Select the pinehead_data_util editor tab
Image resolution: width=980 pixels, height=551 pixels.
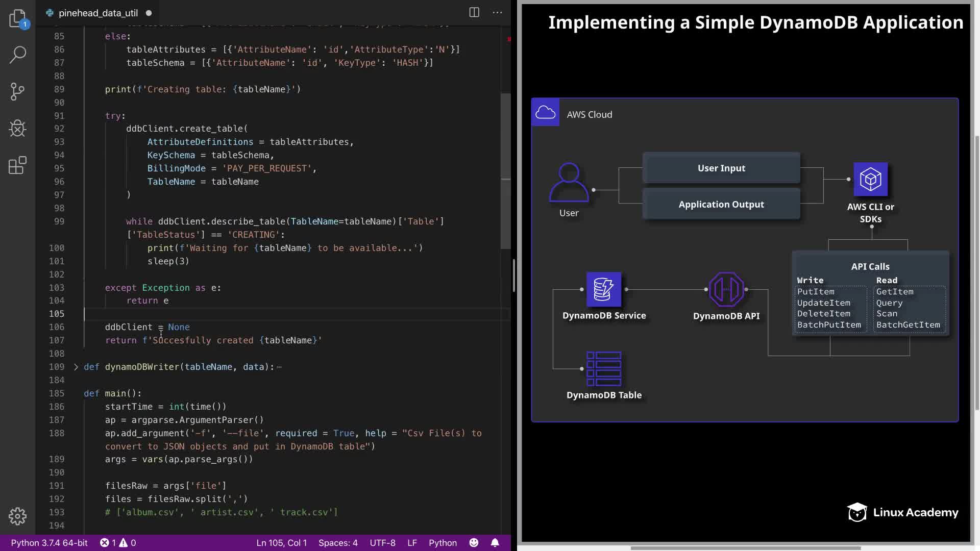98,13
